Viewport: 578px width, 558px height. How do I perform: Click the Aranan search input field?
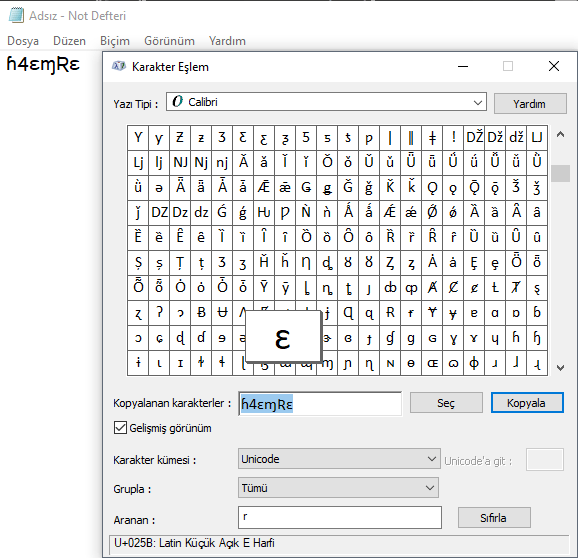pyautogui.click(x=340, y=517)
